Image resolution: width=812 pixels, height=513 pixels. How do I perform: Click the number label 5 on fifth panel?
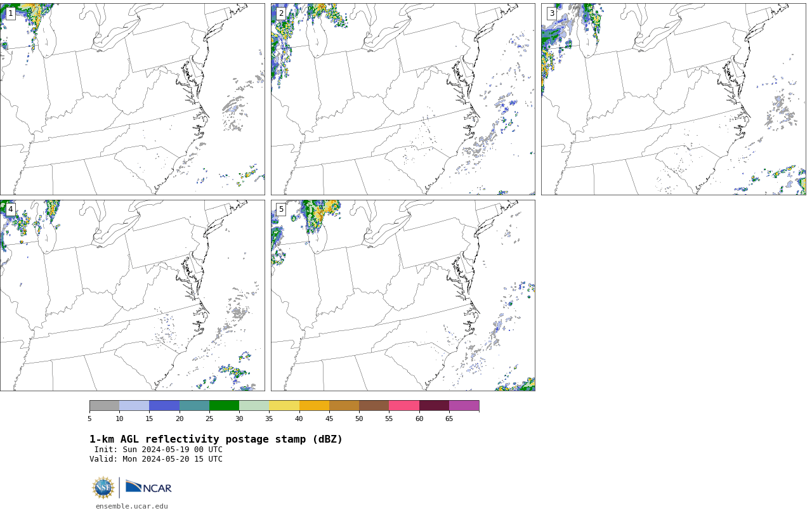(x=281, y=209)
